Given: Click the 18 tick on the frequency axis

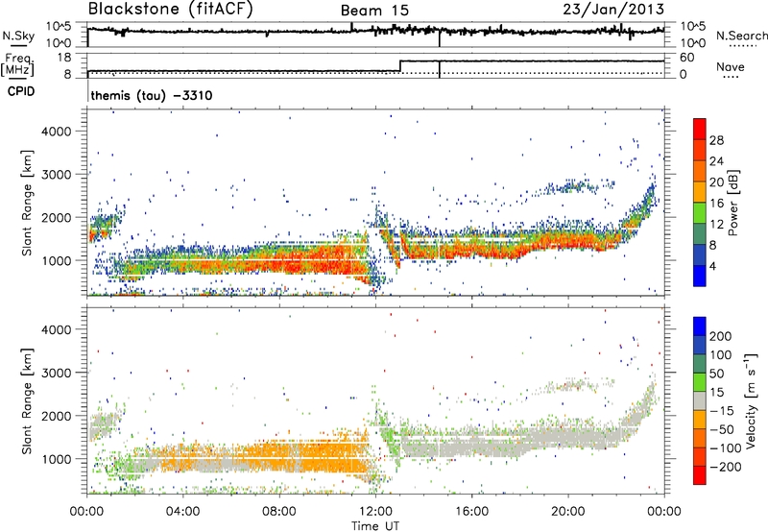Looking at the screenshot, I should (64, 58).
